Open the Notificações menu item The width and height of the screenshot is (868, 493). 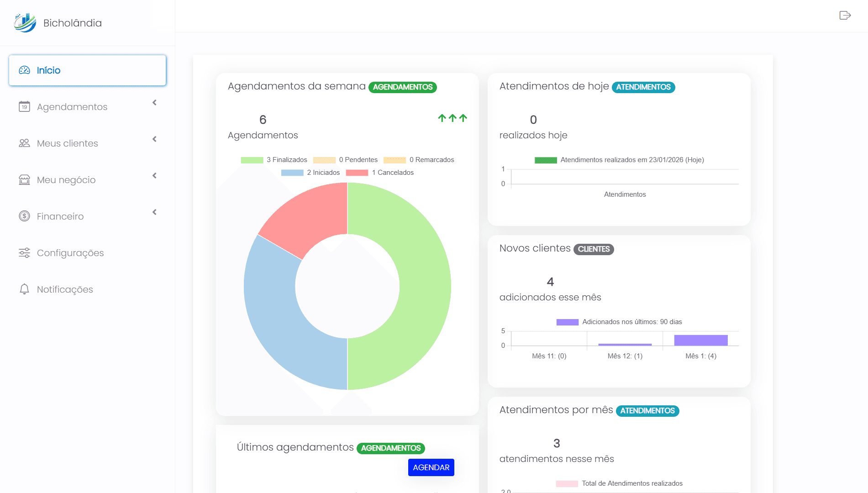(65, 289)
